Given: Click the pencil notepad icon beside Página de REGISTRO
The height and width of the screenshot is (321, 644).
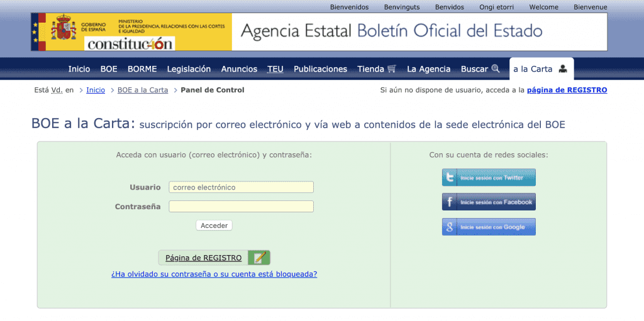Looking at the screenshot, I should coord(259,258).
